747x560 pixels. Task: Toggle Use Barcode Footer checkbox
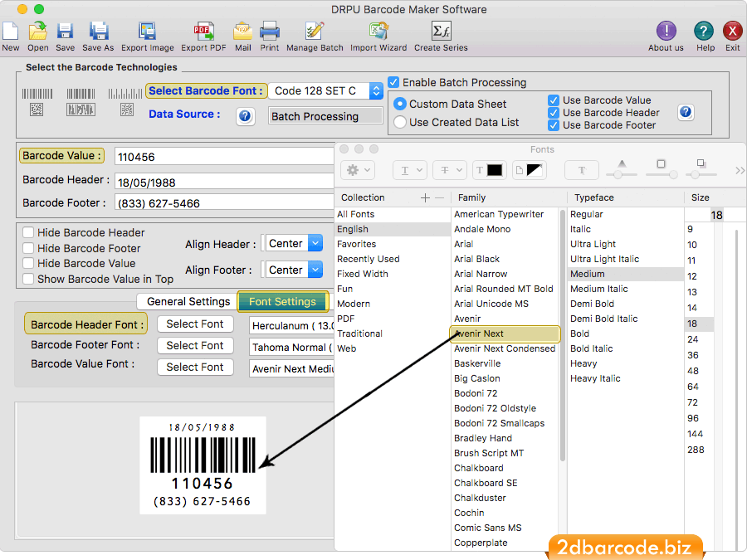point(553,125)
